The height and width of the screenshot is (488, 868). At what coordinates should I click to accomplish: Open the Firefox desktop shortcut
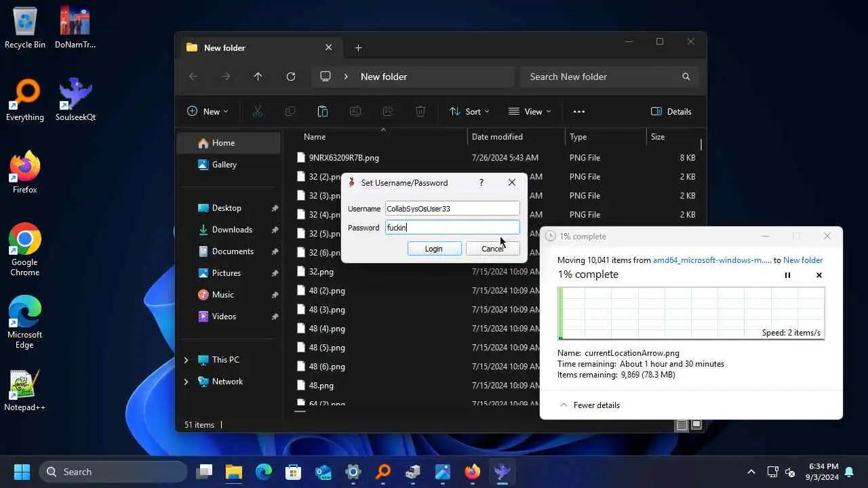click(25, 172)
